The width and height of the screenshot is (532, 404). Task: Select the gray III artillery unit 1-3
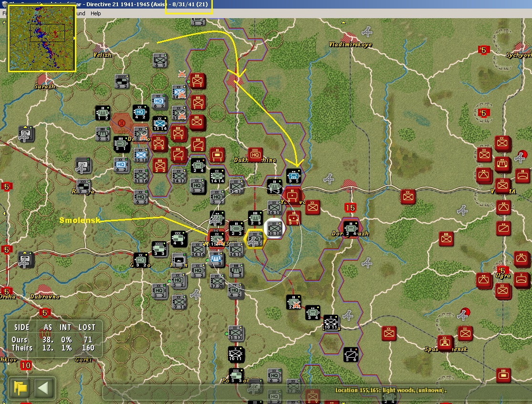click(236, 271)
